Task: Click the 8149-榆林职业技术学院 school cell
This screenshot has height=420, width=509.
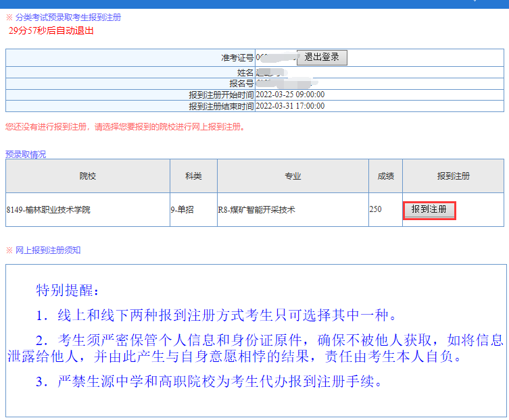Action: tap(48, 210)
